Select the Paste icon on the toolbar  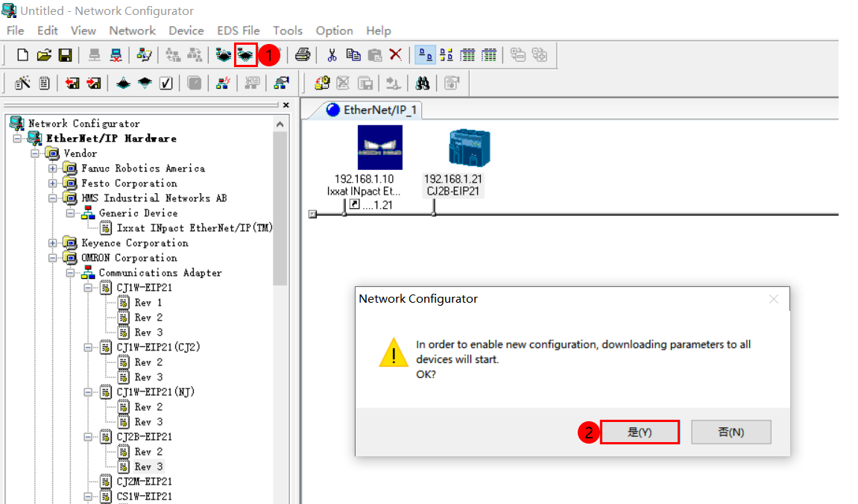(376, 54)
